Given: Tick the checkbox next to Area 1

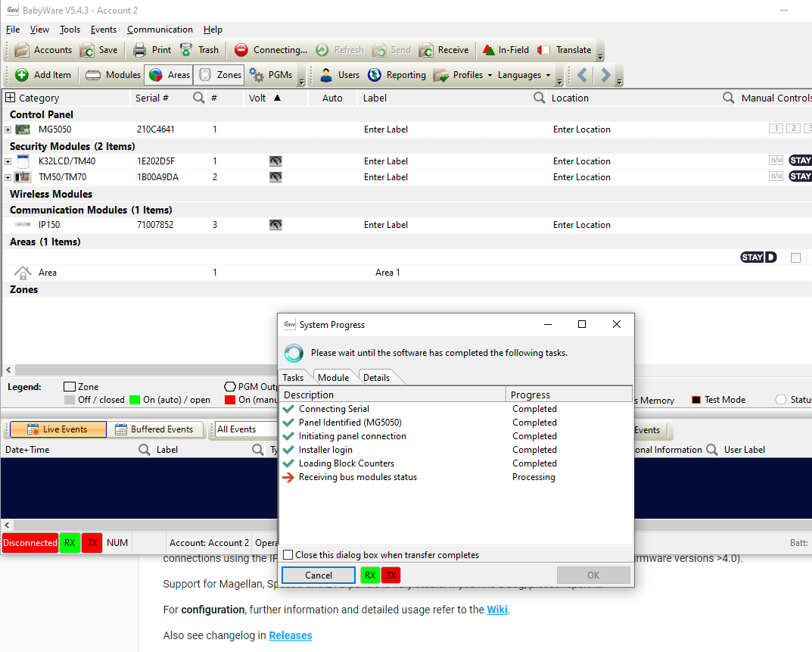Looking at the screenshot, I should 795,257.
